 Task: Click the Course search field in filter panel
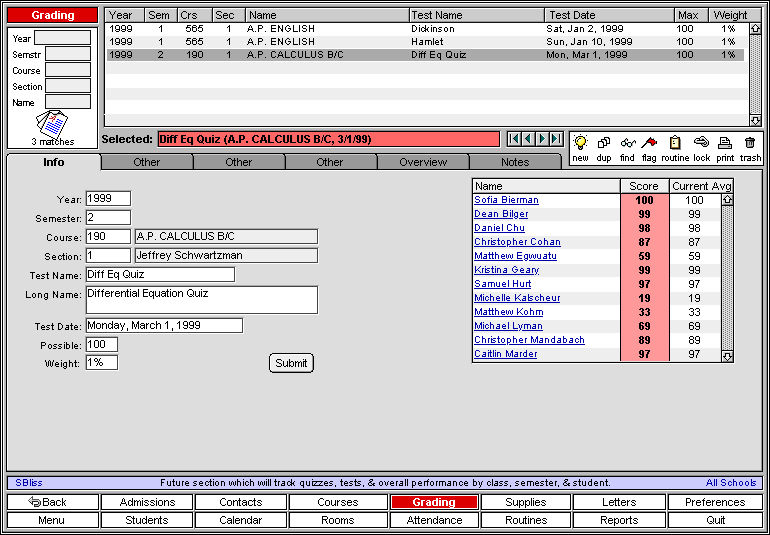pyautogui.click(x=68, y=70)
